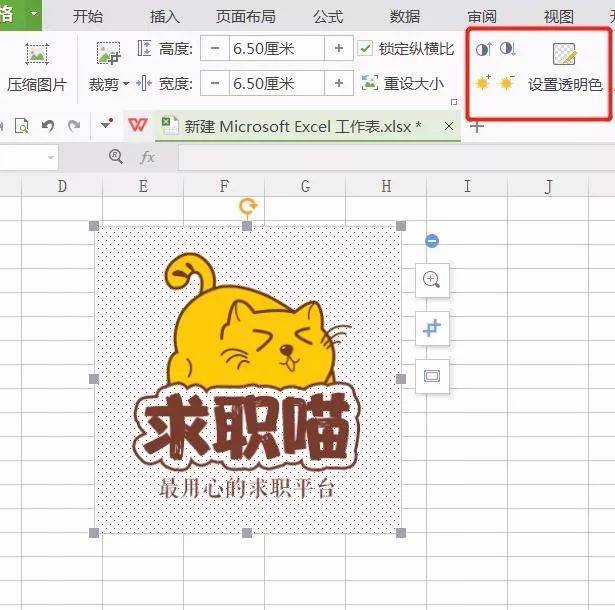This screenshot has height=610, width=615.
Task: Click the floating zoom-in picture icon
Action: click(x=432, y=280)
